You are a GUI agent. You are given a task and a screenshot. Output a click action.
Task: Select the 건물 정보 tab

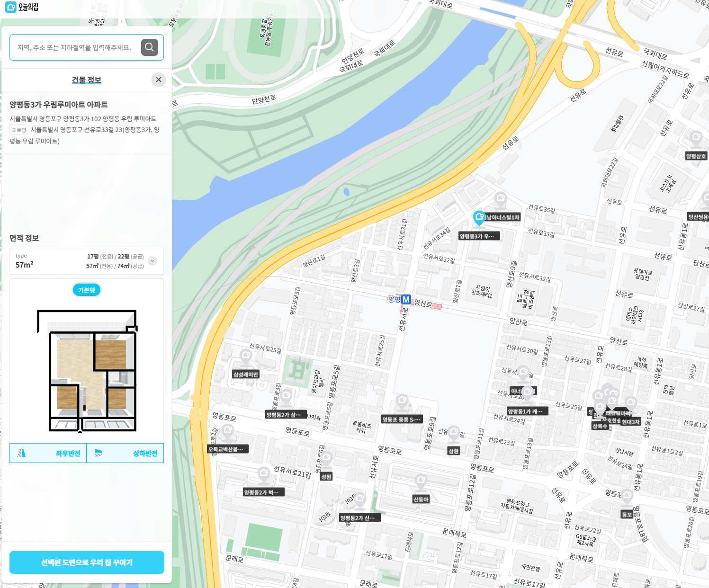(86, 80)
